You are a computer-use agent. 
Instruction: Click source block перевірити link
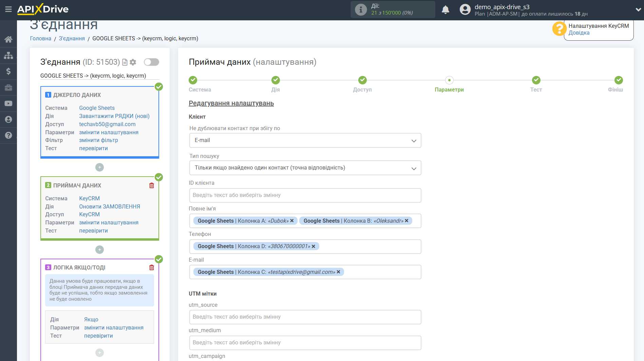coord(93,148)
